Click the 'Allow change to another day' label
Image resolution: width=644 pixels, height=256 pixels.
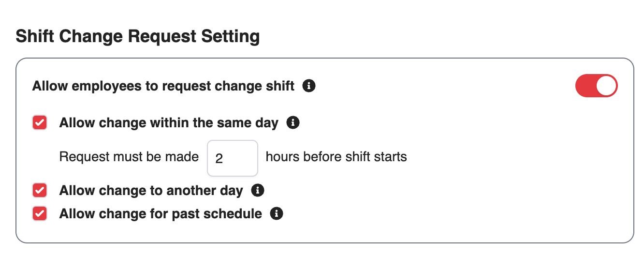tap(151, 190)
